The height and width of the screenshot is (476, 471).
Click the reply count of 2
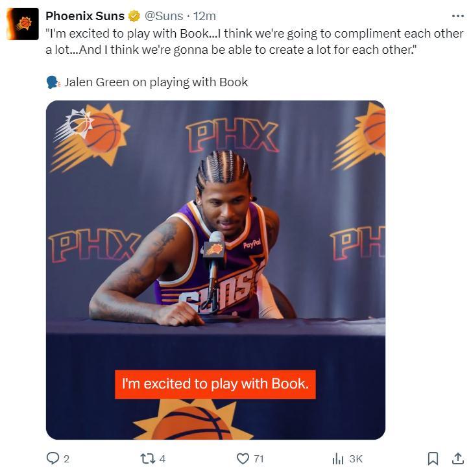coord(66,458)
